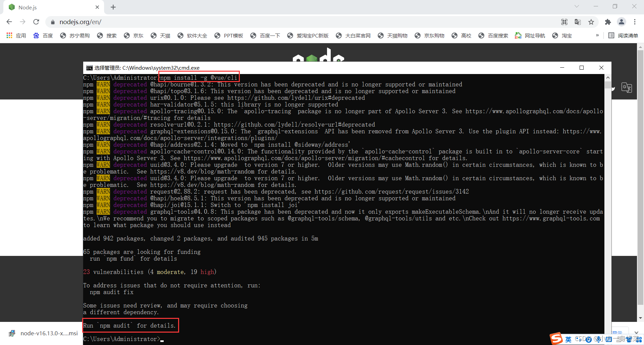The height and width of the screenshot is (345, 644).
Task: Open the 苏宁易购 bookmark
Action: pos(75,36)
